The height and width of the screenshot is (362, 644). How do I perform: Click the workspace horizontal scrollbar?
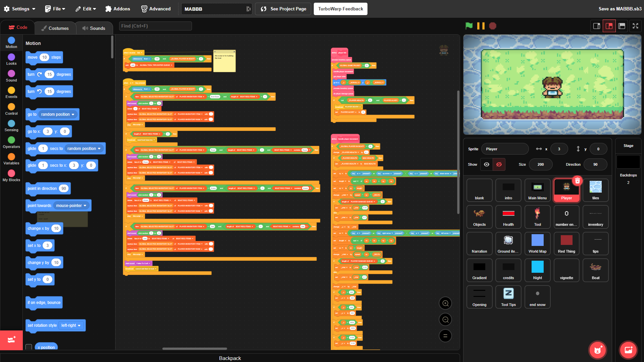point(195,349)
